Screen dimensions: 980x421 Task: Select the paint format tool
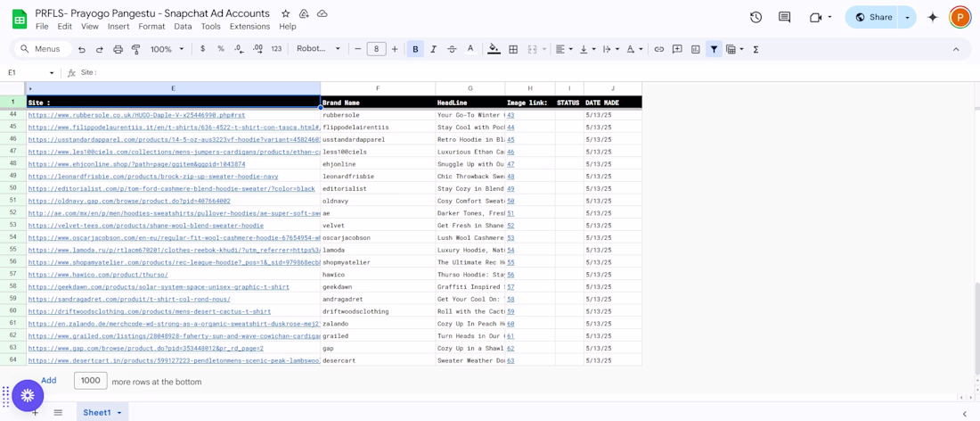coord(135,49)
